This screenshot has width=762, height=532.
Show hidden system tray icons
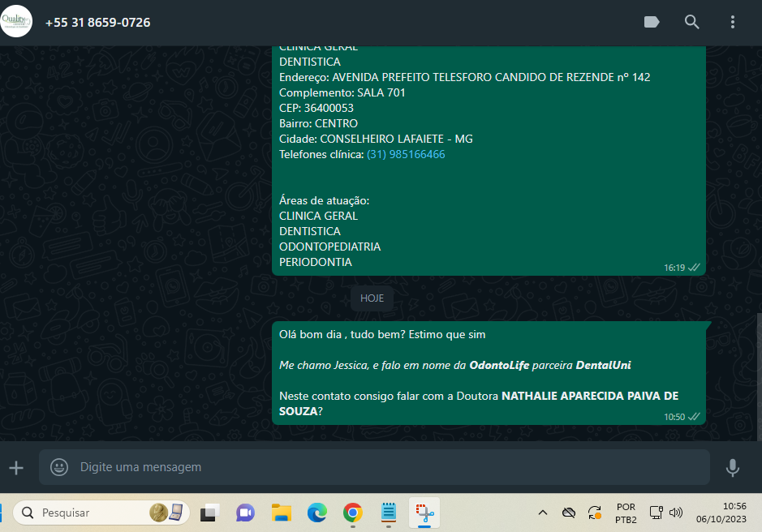(x=543, y=513)
